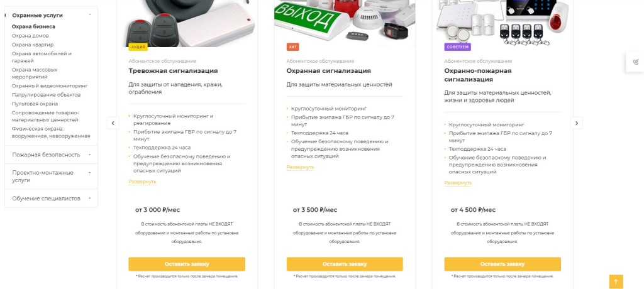Collapse the Охранные услуги menu section
Screen dimensions: 644x289
point(90,14)
